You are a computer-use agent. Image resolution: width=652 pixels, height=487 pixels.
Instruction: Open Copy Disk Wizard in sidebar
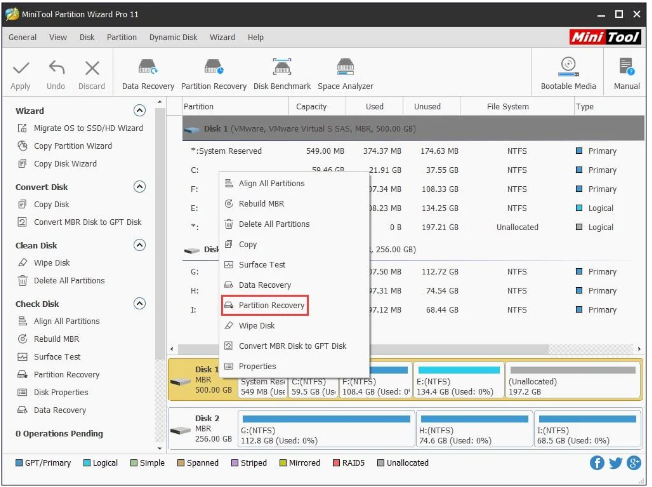[65, 164]
